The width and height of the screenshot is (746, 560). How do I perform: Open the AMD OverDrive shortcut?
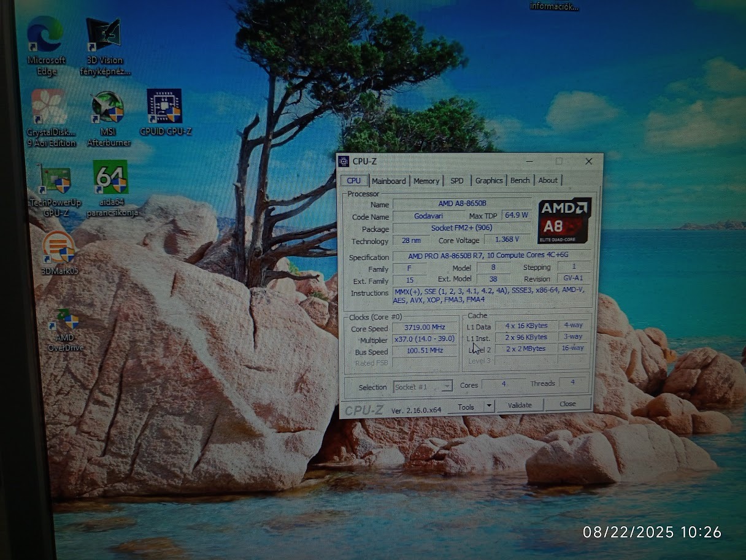point(66,330)
